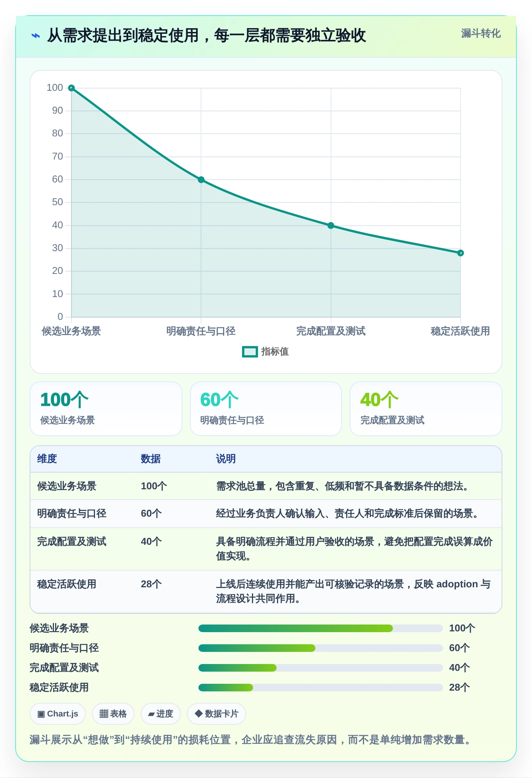Image resolution: width=532 pixels, height=778 pixels.
Task: Click the 完成配置及测试 x-axis label
Action: (331, 331)
